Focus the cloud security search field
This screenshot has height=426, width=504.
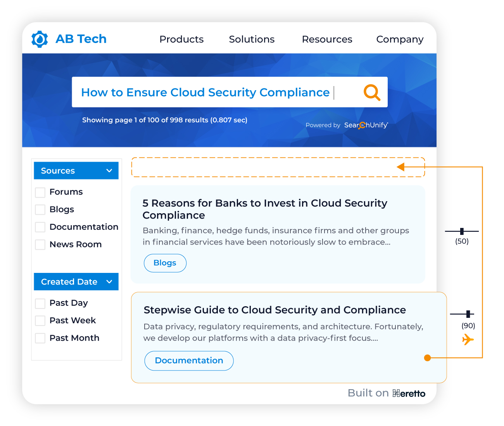(x=230, y=92)
